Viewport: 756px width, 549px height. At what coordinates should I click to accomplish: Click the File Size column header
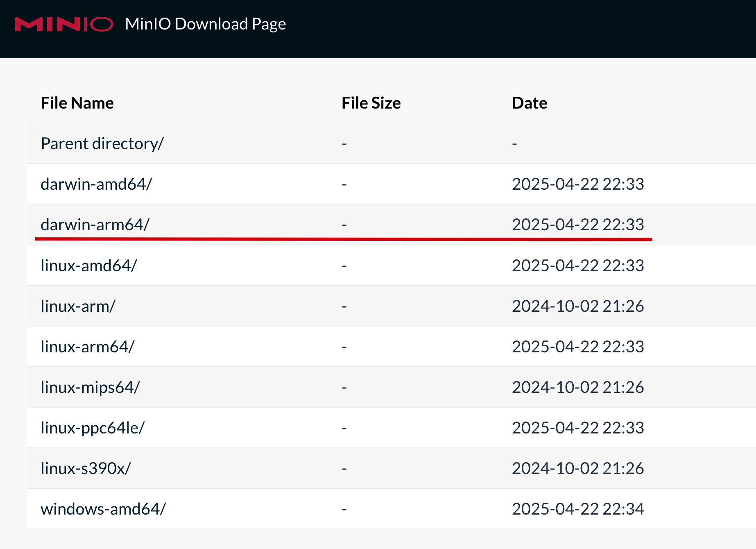tap(371, 103)
